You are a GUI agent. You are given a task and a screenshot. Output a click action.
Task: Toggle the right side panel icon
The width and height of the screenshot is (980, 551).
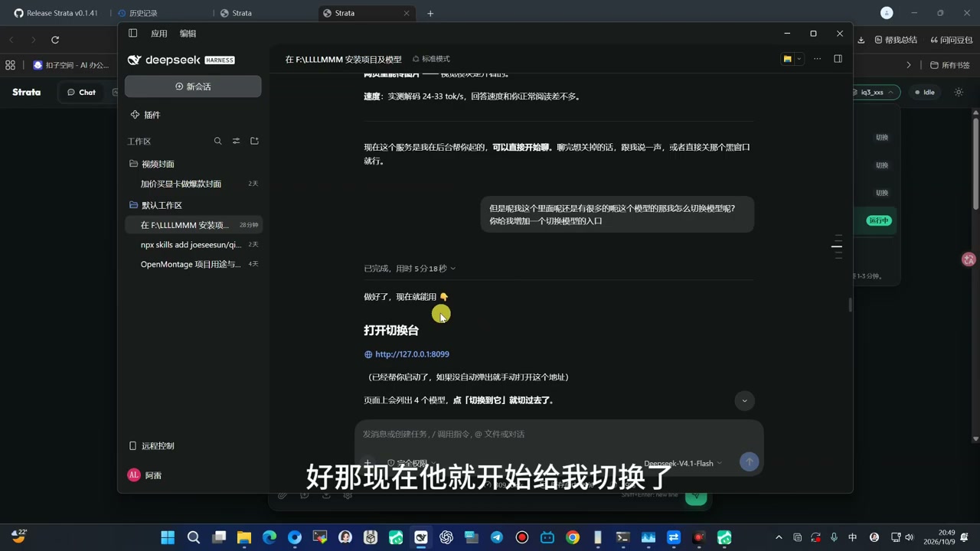(x=838, y=59)
